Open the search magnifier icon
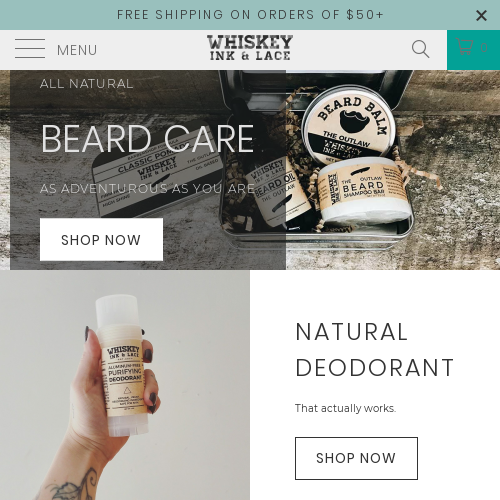Image resolution: width=500 pixels, height=500 pixels. pyautogui.click(x=420, y=49)
